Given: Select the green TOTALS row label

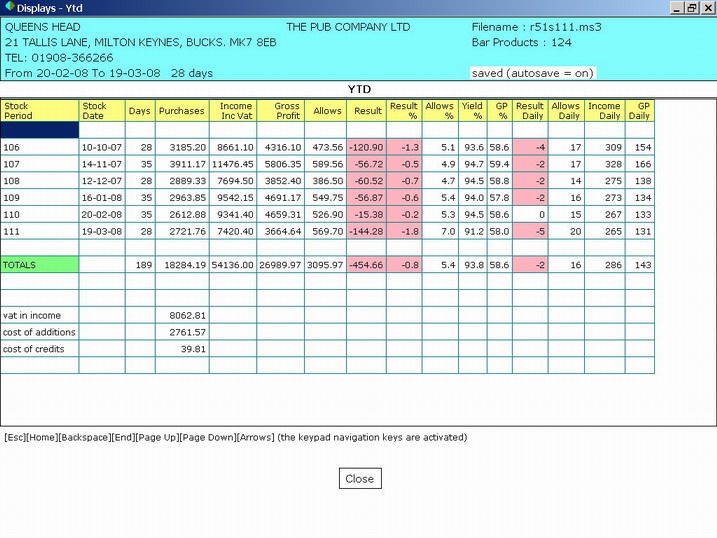Looking at the screenshot, I should [x=40, y=265].
